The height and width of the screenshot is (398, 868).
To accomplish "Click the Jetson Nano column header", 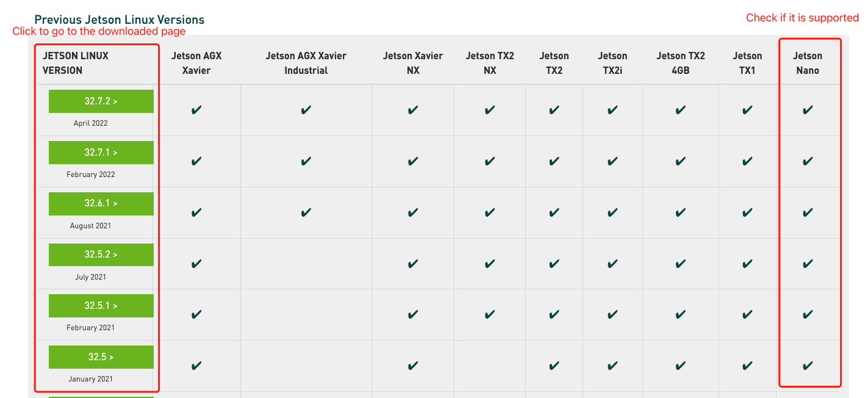I will (x=808, y=63).
